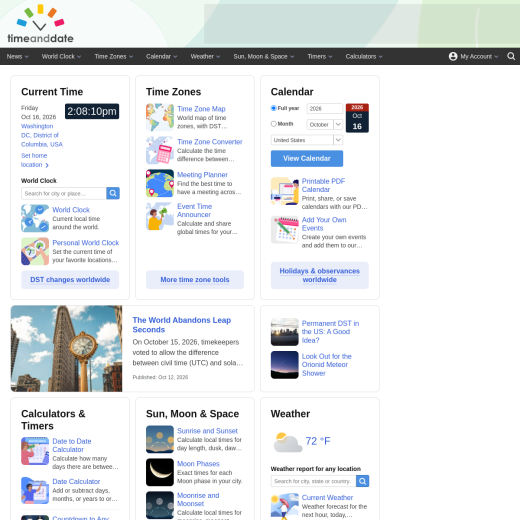Image resolution: width=520 pixels, height=520 pixels.
Task: Open the Personal World Clock icon
Action: coord(35,251)
